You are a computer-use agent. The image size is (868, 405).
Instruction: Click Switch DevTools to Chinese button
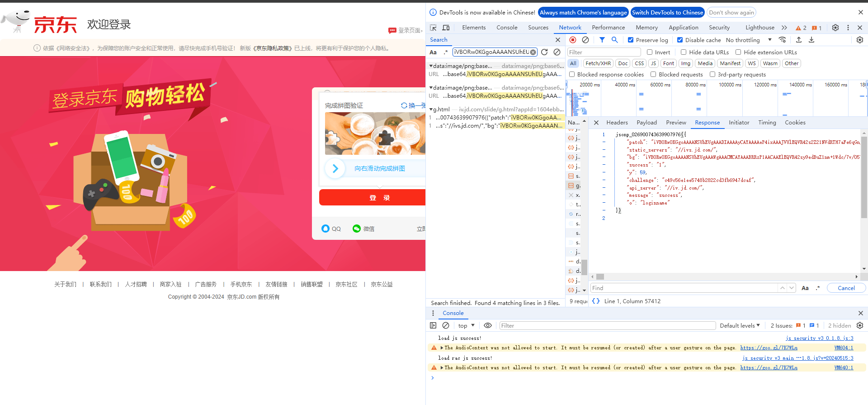pos(668,13)
